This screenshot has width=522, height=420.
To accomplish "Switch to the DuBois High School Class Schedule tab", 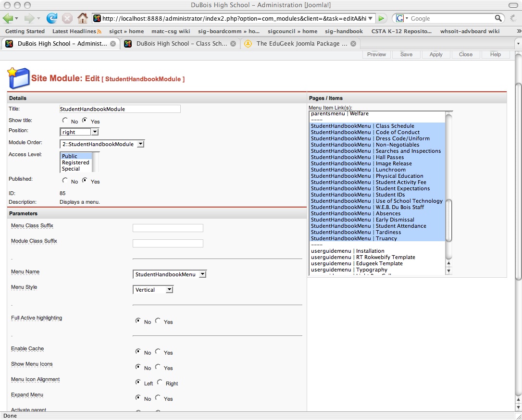I will pyautogui.click(x=180, y=44).
